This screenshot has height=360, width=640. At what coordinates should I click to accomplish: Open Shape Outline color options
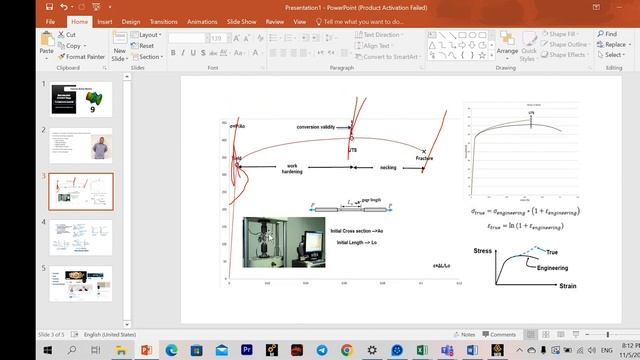[x=565, y=44]
